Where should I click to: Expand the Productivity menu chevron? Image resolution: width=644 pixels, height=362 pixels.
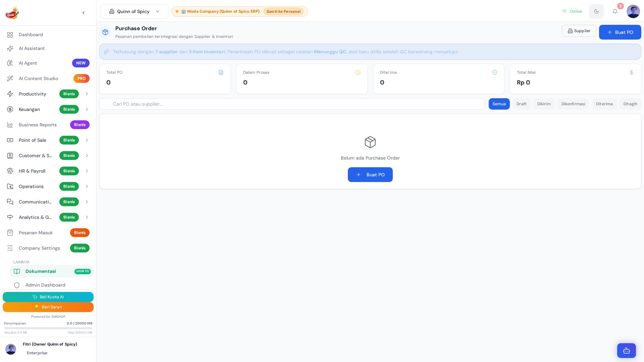87,94
